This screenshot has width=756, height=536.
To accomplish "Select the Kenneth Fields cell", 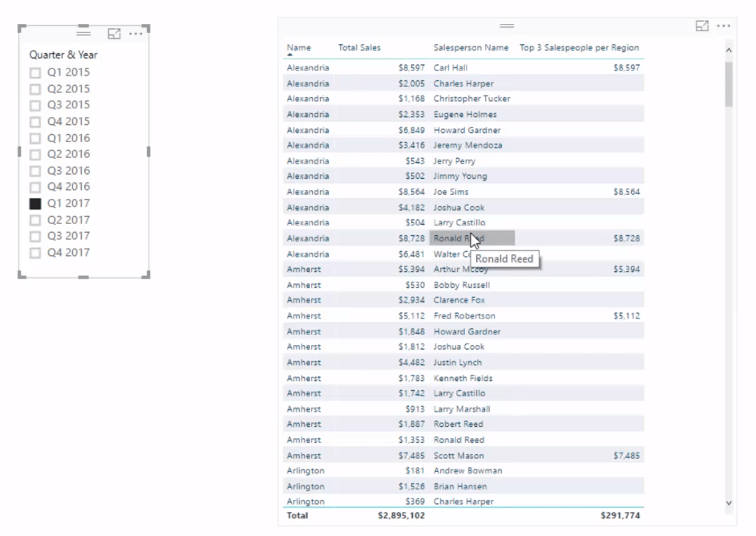I will coord(463,378).
